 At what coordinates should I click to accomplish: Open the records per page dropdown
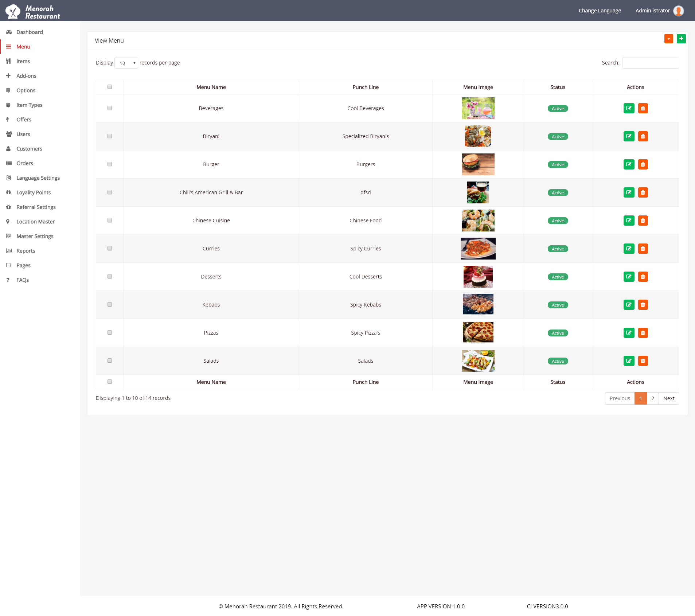[126, 63]
